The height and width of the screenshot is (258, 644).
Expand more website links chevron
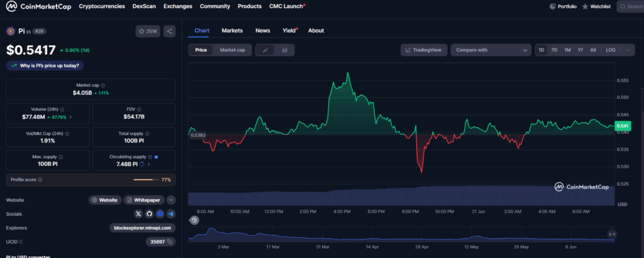click(x=171, y=200)
